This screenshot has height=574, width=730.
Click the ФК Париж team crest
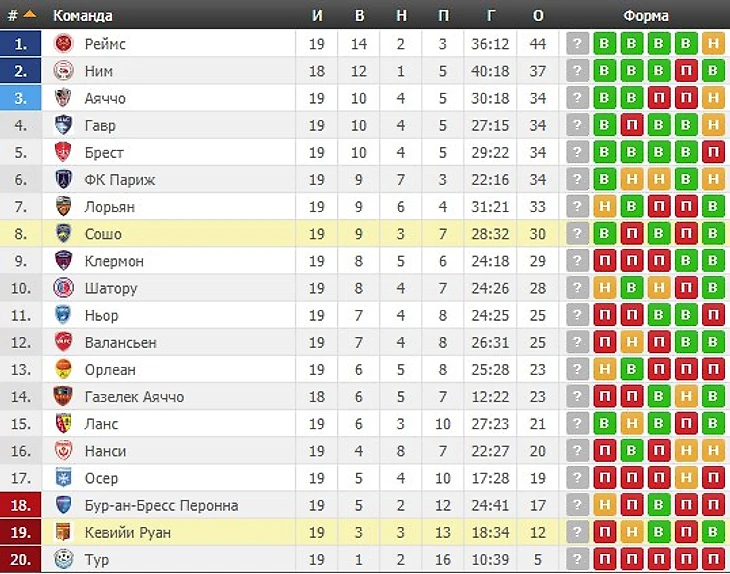tap(63, 179)
